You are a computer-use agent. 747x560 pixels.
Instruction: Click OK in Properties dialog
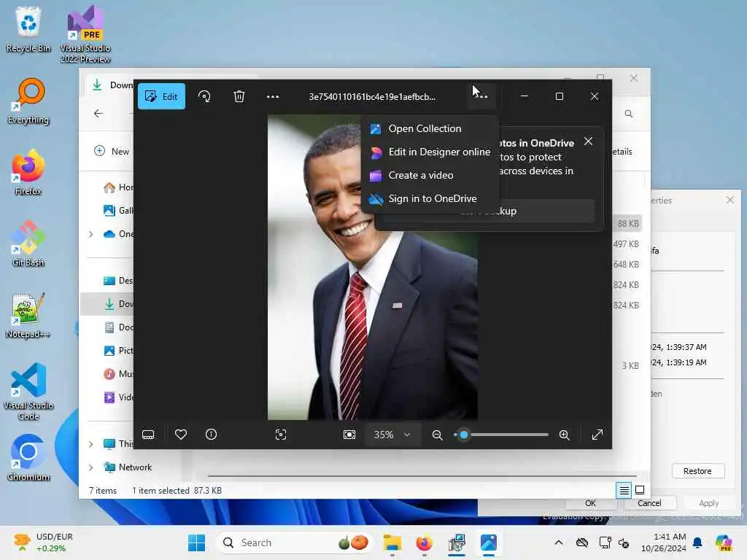coord(590,503)
